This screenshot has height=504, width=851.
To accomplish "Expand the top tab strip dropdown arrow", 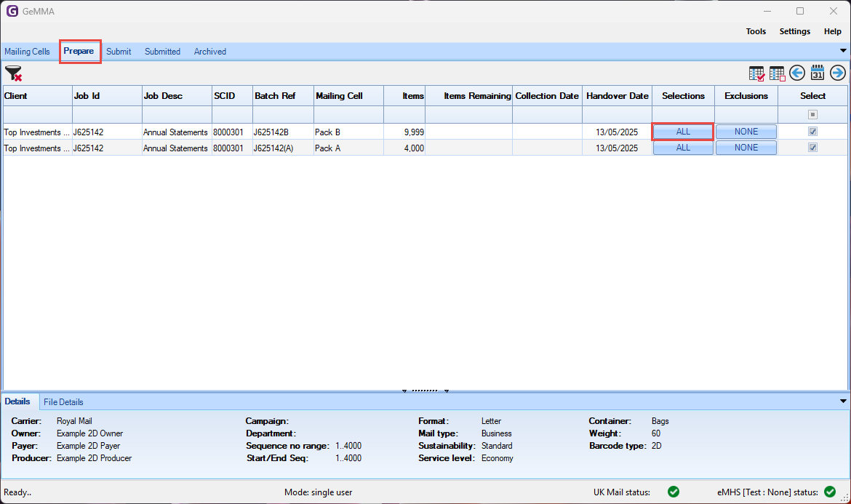I will [x=843, y=51].
